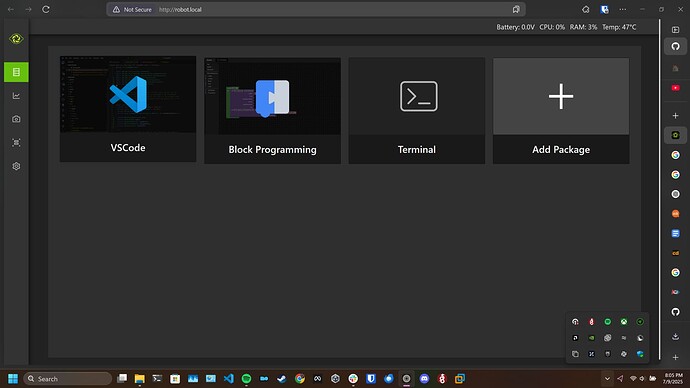
Task: Open Google Chrome from the taskbar
Action: [x=300, y=378]
